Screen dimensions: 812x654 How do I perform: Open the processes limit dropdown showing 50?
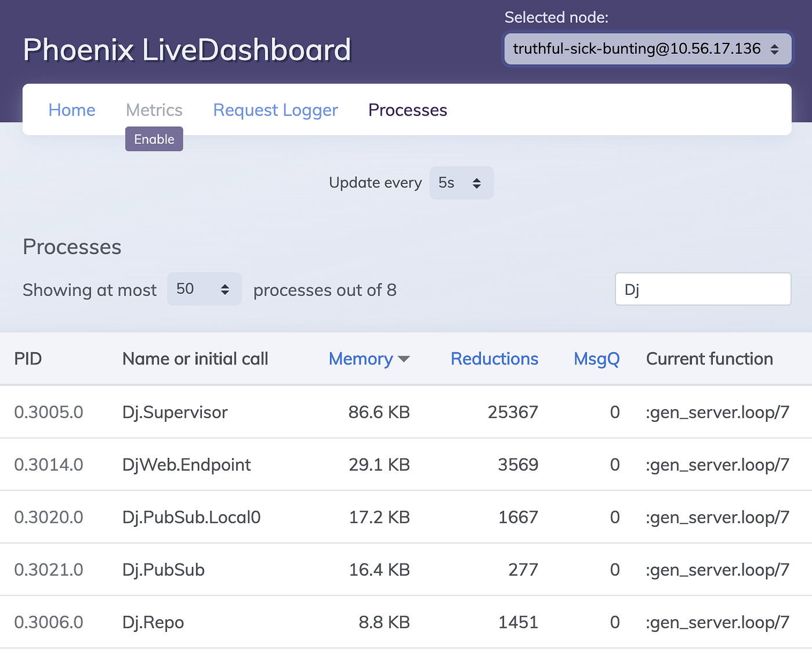click(x=200, y=289)
